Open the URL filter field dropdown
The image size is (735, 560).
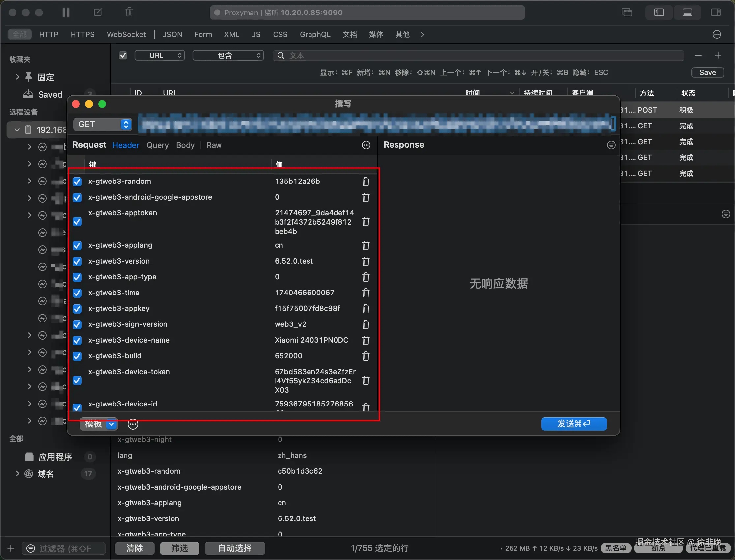click(x=160, y=55)
